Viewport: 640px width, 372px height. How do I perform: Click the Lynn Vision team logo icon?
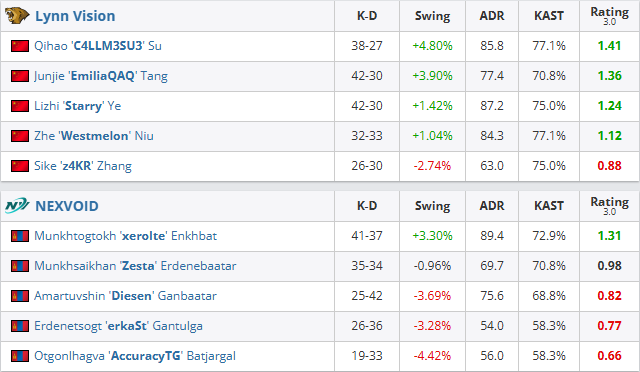(17, 16)
